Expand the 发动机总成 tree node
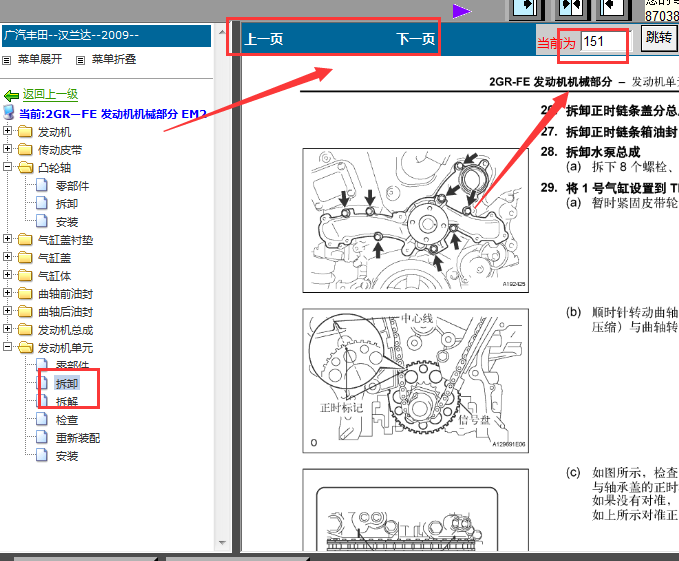The height and width of the screenshot is (561, 679). click(x=7, y=329)
